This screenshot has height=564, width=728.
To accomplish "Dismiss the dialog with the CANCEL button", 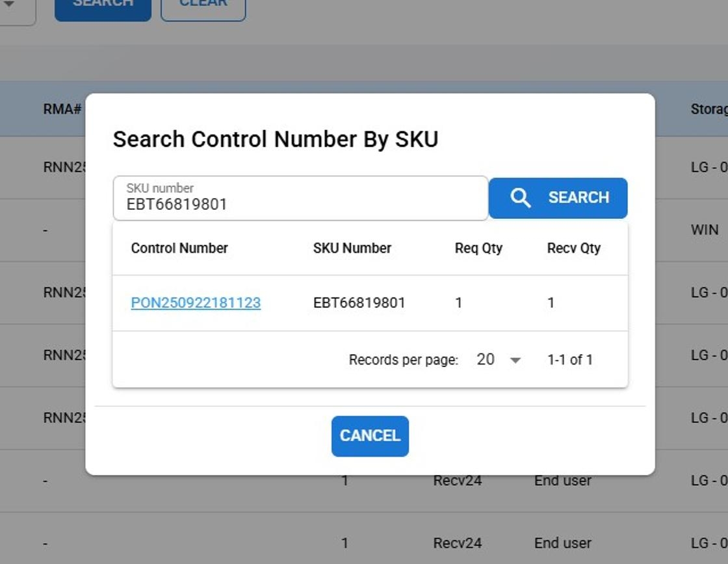I will [370, 436].
